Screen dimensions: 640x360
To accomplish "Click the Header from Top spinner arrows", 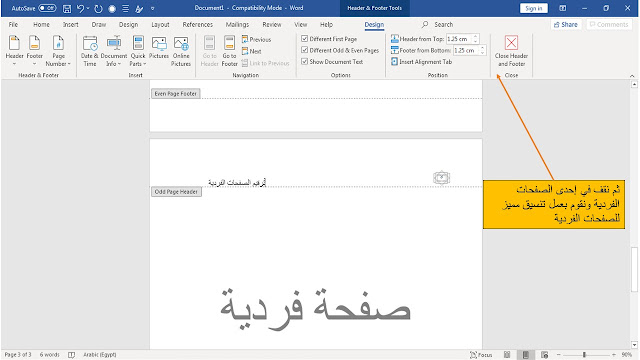I will pos(475,39).
